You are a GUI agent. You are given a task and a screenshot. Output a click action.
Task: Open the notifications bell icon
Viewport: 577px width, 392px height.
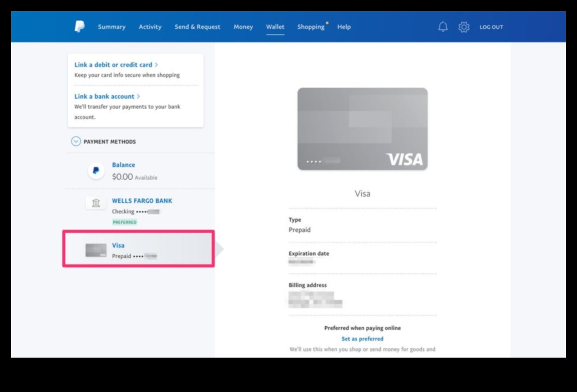[443, 27]
